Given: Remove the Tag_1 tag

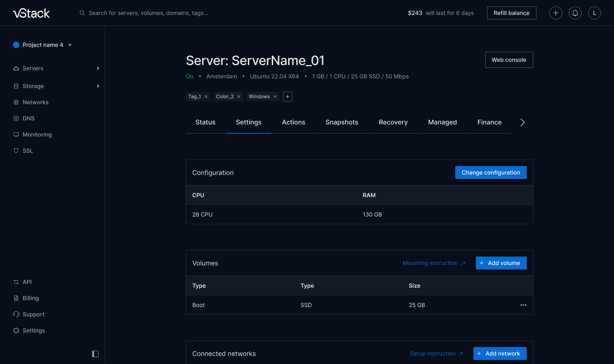Looking at the screenshot, I should tap(206, 97).
